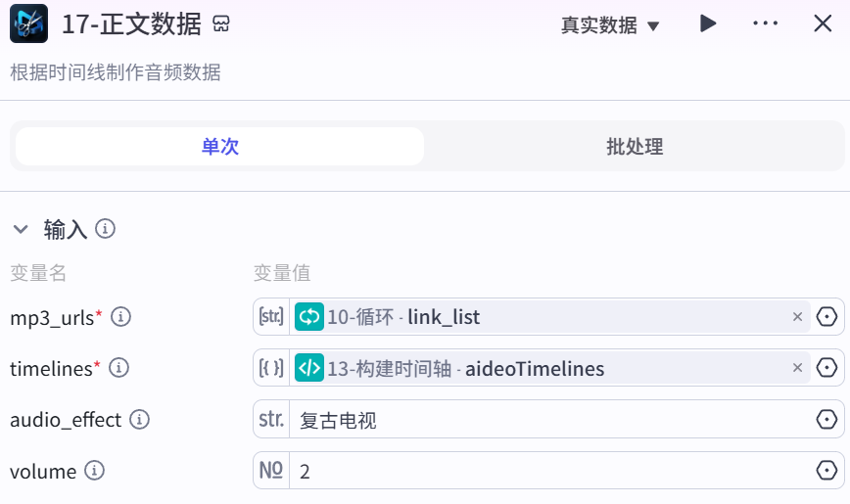Open variable selector for timelines

point(826,368)
